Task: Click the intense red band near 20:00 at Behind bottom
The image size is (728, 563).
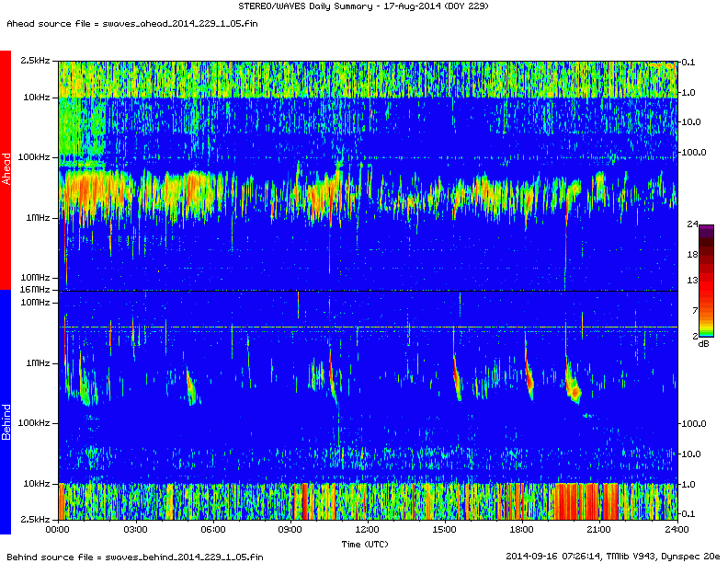Action: pyautogui.click(x=576, y=501)
